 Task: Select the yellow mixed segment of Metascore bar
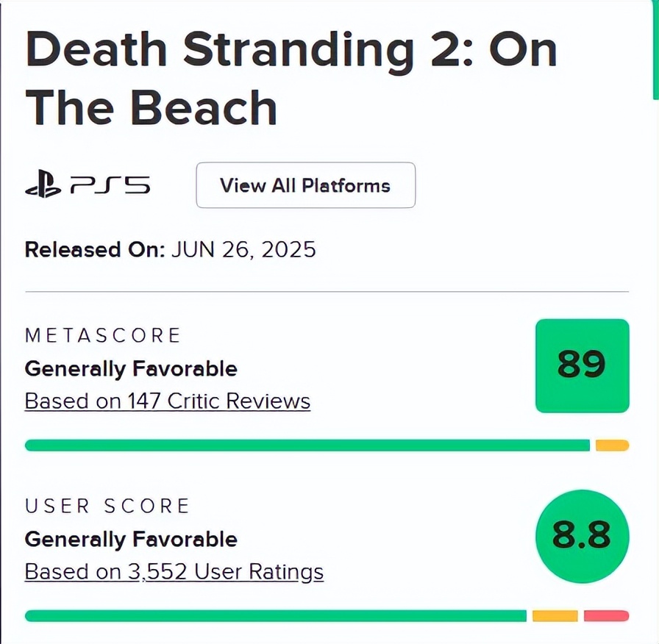(x=612, y=446)
